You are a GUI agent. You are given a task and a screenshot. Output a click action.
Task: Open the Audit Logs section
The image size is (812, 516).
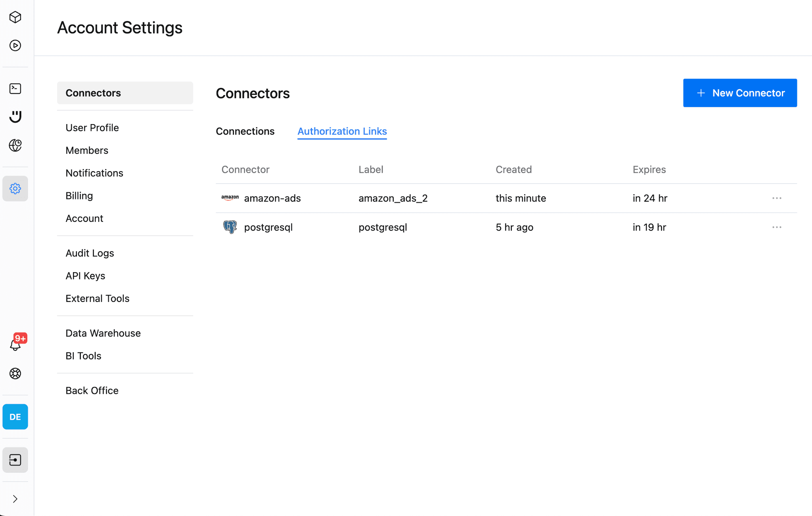click(90, 252)
